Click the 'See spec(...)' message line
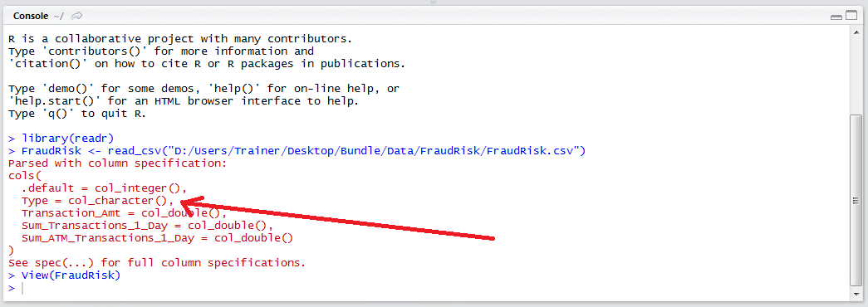Viewport: 868px width, 307px height. 157,262
